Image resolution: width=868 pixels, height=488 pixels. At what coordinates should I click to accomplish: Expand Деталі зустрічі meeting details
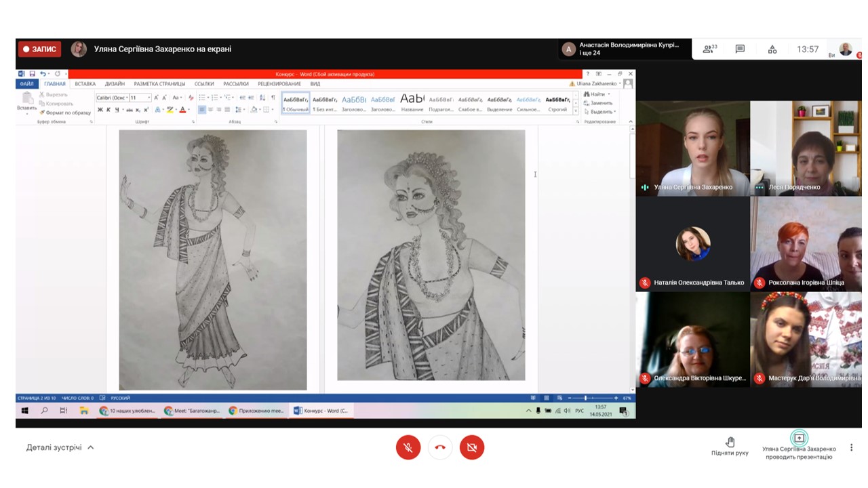tap(60, 447)
